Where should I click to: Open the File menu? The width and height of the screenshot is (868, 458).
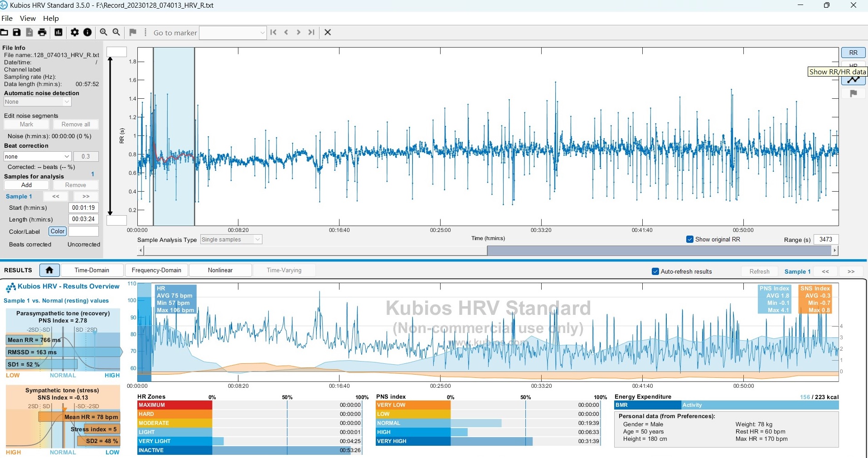tap(7, 18)
